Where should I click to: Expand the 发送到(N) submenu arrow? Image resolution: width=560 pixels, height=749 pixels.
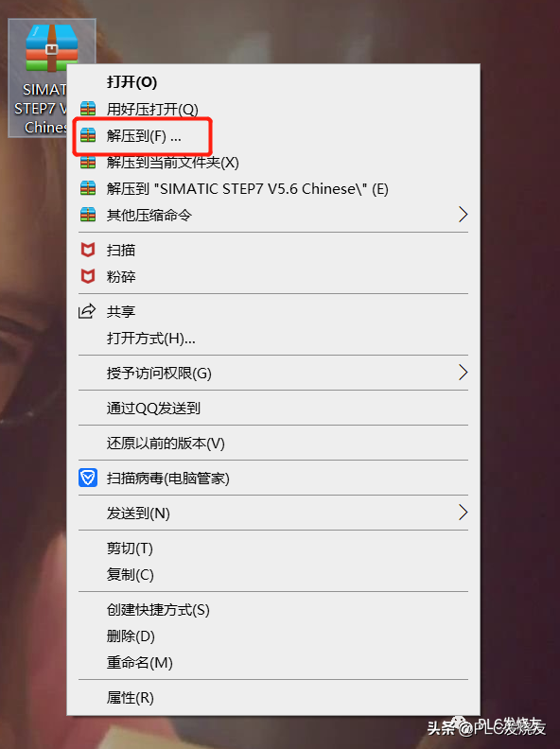point(463,512)
